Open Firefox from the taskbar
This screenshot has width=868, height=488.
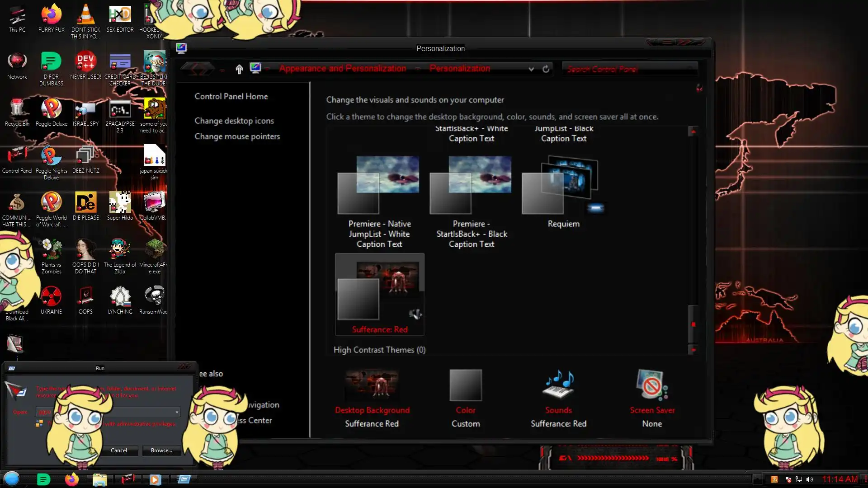(x=71, y=479)
